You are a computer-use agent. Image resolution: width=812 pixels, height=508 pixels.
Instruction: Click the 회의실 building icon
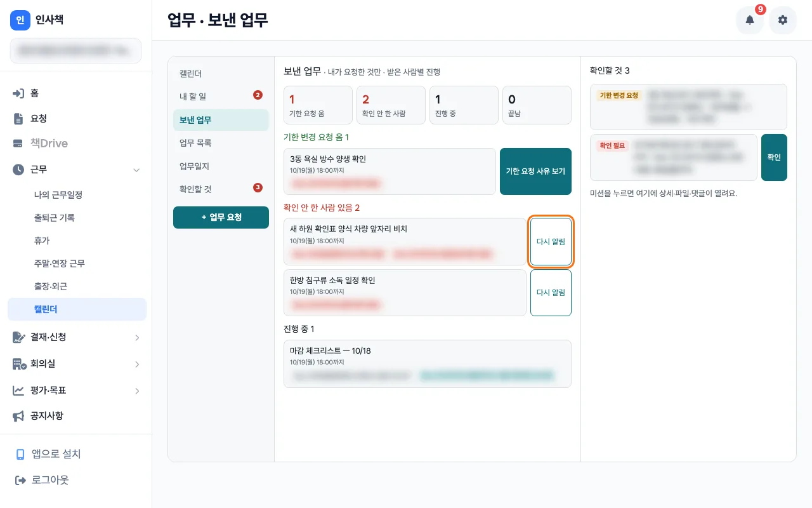pos(19,364)
